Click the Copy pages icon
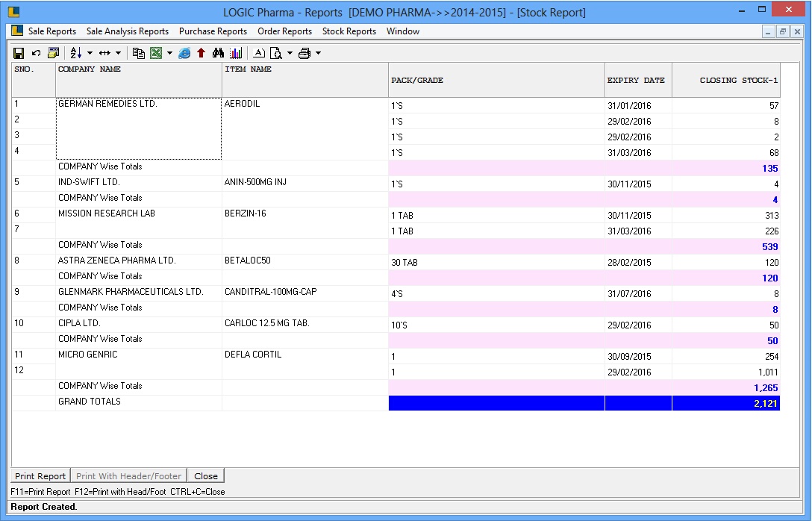The image size is (812, 521). click(138, 53)
